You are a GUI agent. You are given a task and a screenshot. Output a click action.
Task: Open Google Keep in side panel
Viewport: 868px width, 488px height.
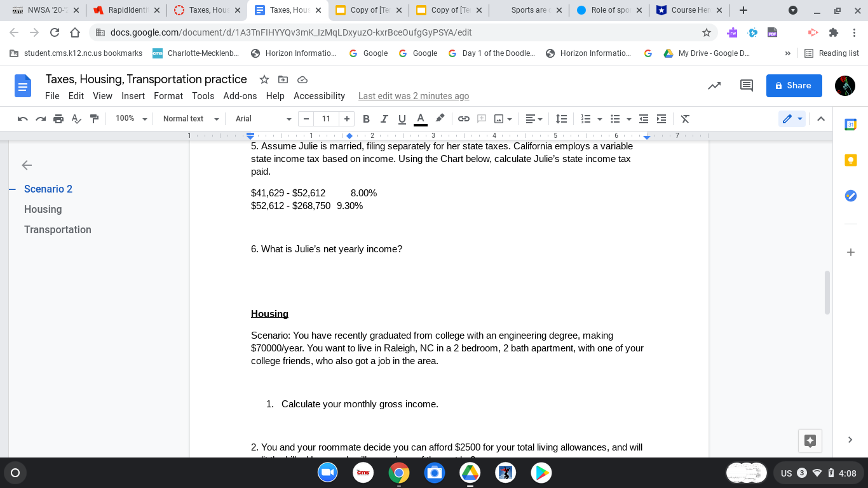850,159
